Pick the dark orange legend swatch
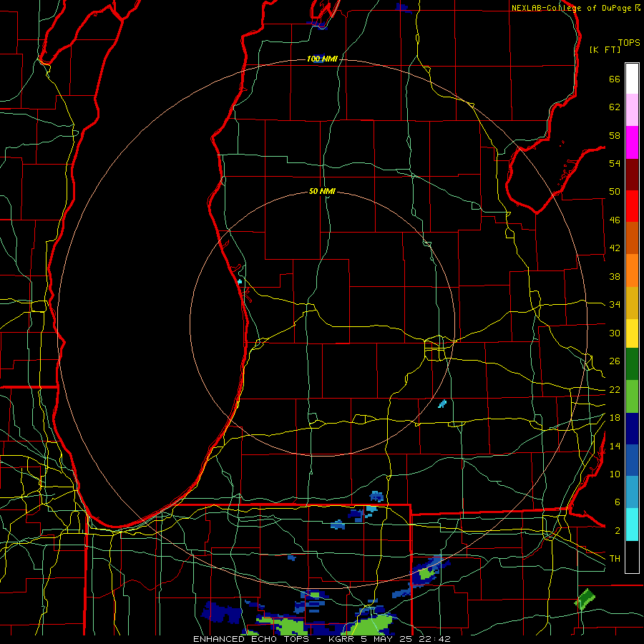644x644 pixels. point(632,238)
